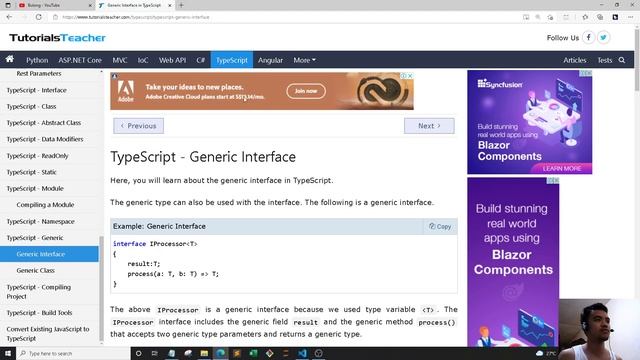Open TutorialsTeacher Facebook page icon
The image size is (640, 360).
tap(588, 38)
